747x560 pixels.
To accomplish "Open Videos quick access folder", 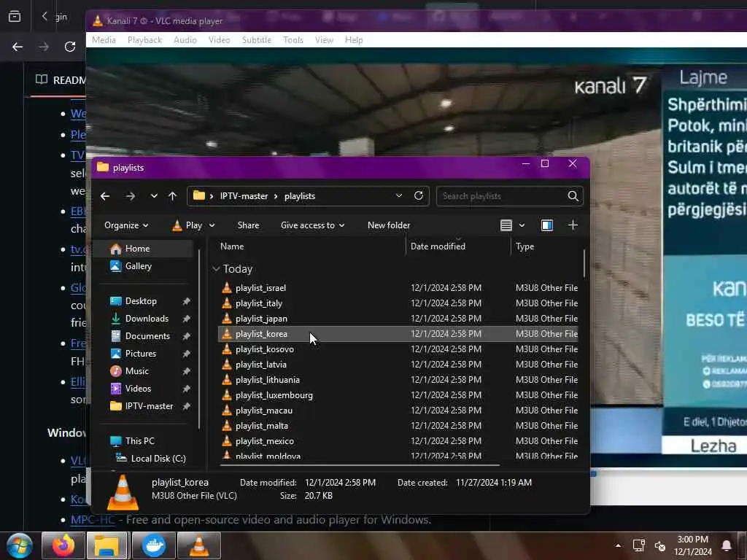I will (x=138, y=389).
